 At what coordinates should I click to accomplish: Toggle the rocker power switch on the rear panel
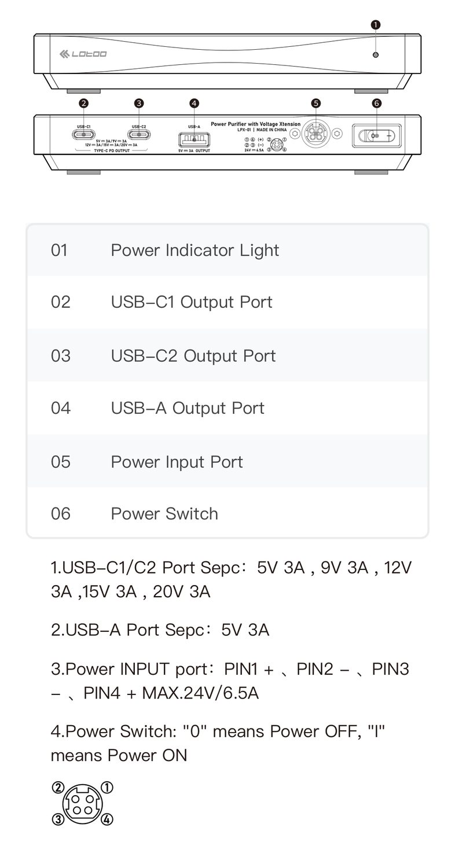click(377, 136)
